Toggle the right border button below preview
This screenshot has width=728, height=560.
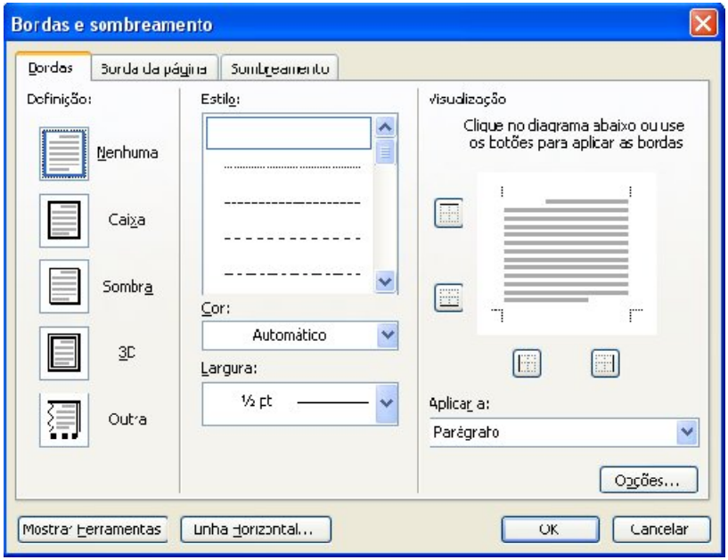coord(605,361)
